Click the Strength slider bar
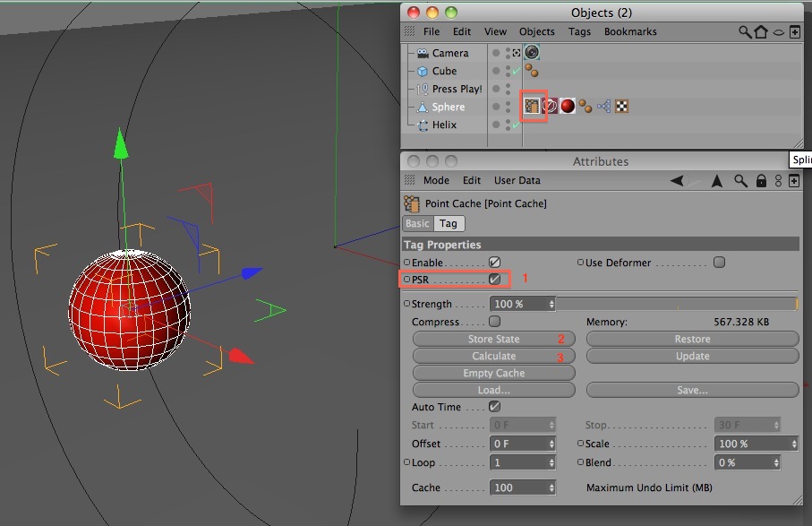 click(x=678, y=304)
